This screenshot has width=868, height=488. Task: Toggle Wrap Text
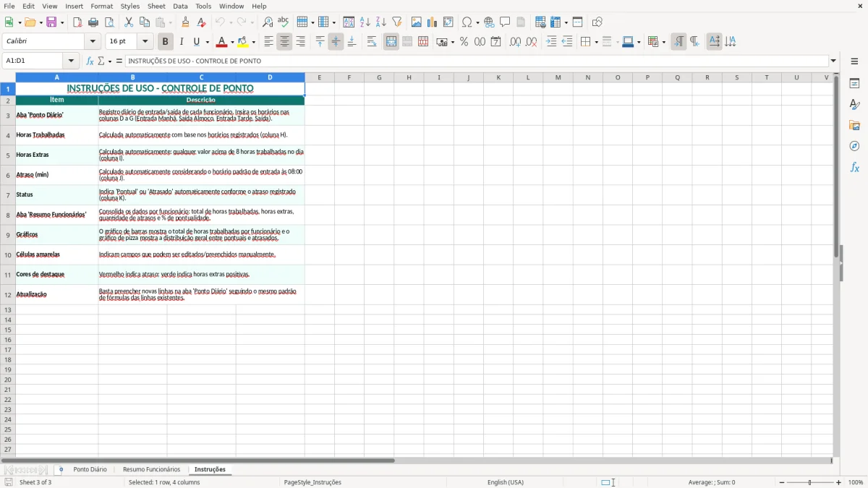(x=372, y=42)
